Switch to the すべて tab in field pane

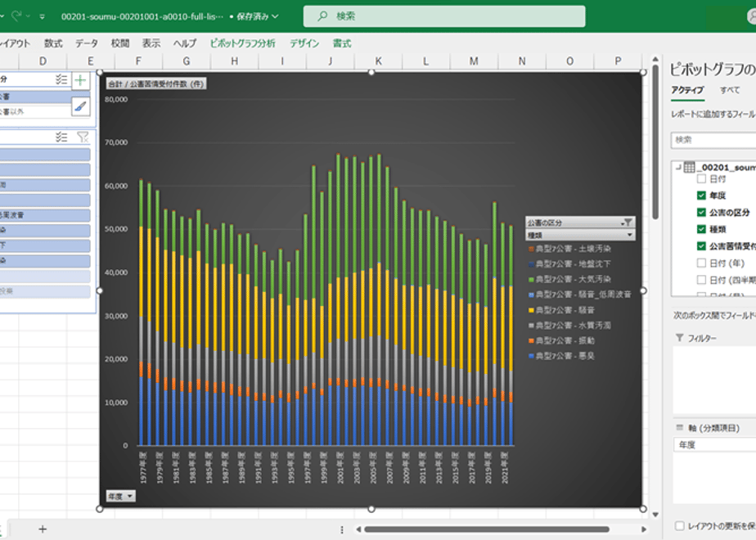pyautogui.click(x=730, y=90)
